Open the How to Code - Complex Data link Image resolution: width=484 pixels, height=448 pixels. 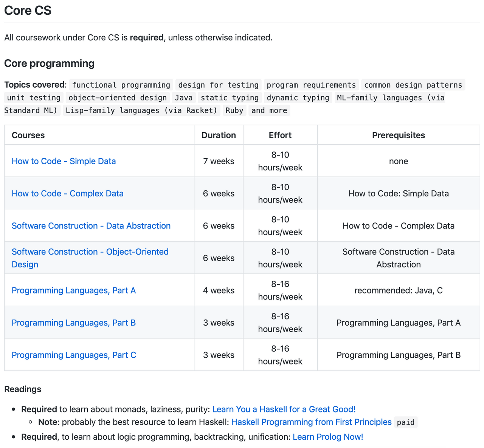(x=67, y=193)
